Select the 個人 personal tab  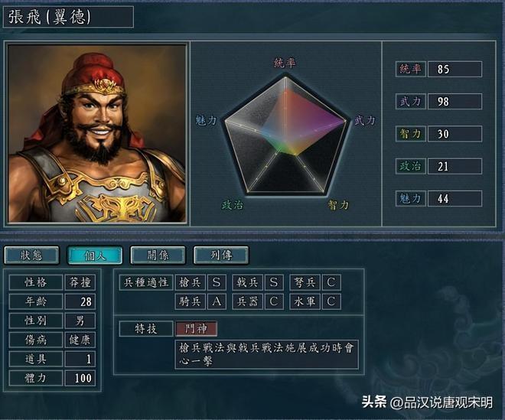pyautogui.click(x=95, y=256)
